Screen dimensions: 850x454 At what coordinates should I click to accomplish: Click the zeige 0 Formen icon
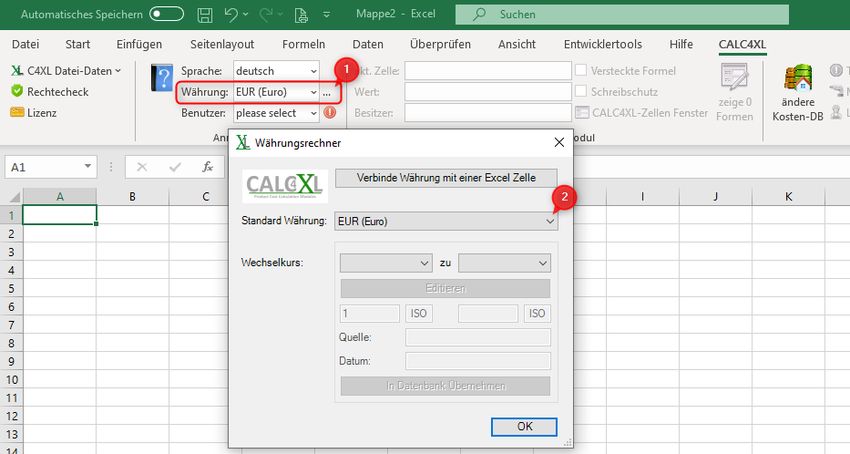click(x=735, y=76)
